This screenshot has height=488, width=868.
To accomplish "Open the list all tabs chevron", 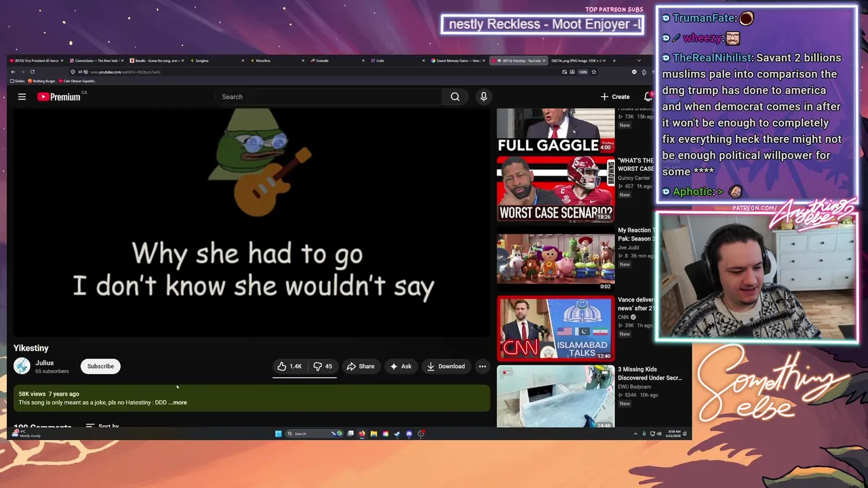I will tap(639, 60).
